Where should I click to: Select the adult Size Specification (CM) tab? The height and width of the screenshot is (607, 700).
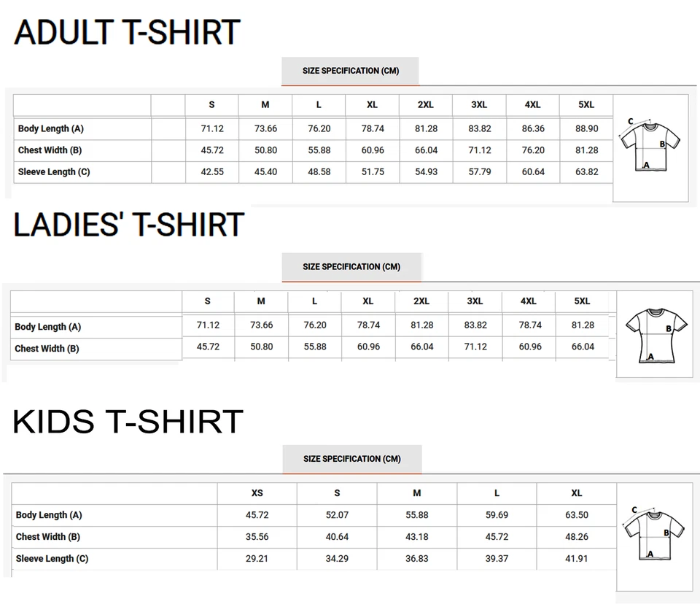coord(351,71)
